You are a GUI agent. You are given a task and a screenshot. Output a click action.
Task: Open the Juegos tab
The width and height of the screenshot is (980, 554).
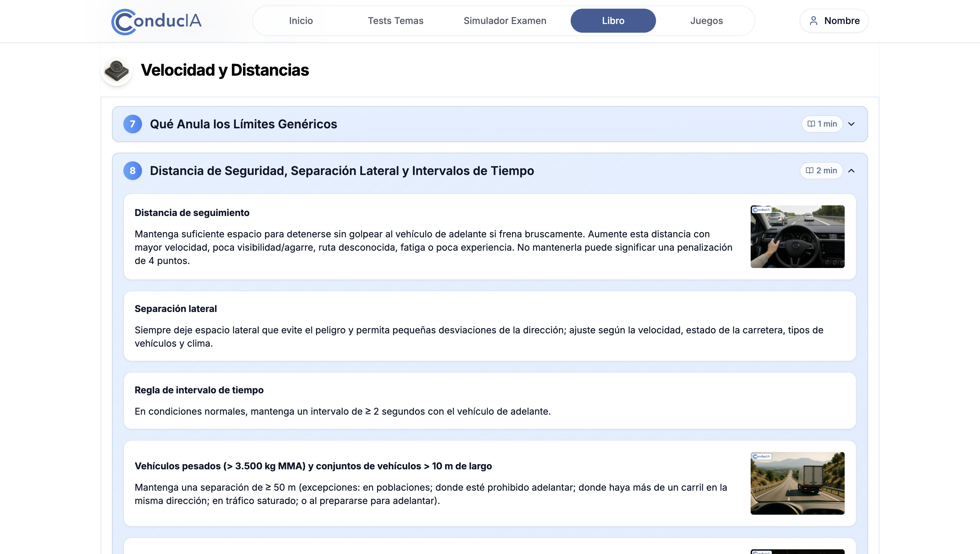(706, 21)
